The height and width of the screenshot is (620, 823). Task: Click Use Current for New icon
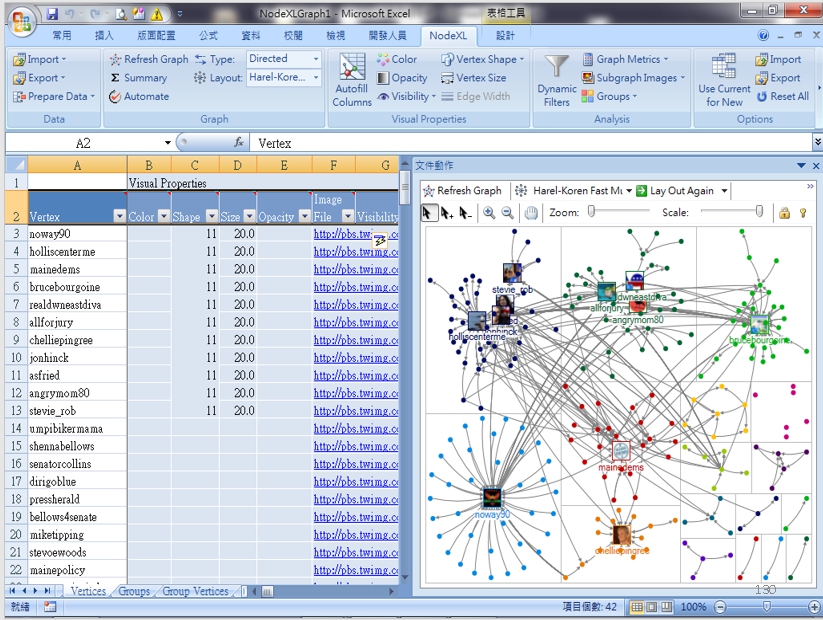[x=724, y=66]
